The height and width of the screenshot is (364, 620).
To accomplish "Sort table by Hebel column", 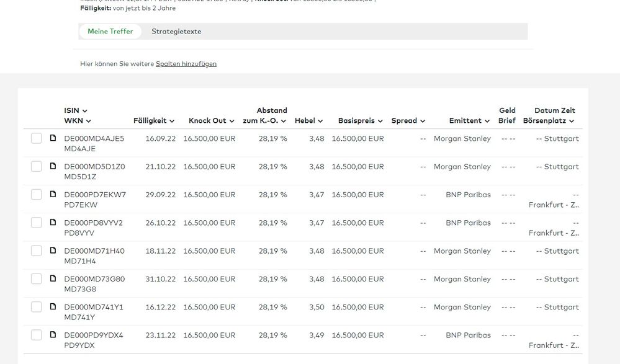I will tap(308, 121).
